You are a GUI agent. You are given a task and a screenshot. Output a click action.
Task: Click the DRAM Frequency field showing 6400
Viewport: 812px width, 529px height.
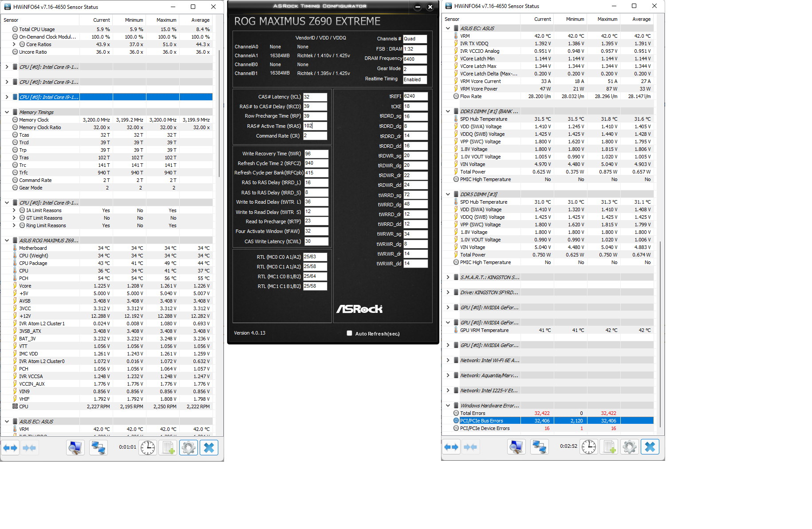[415, 59]
